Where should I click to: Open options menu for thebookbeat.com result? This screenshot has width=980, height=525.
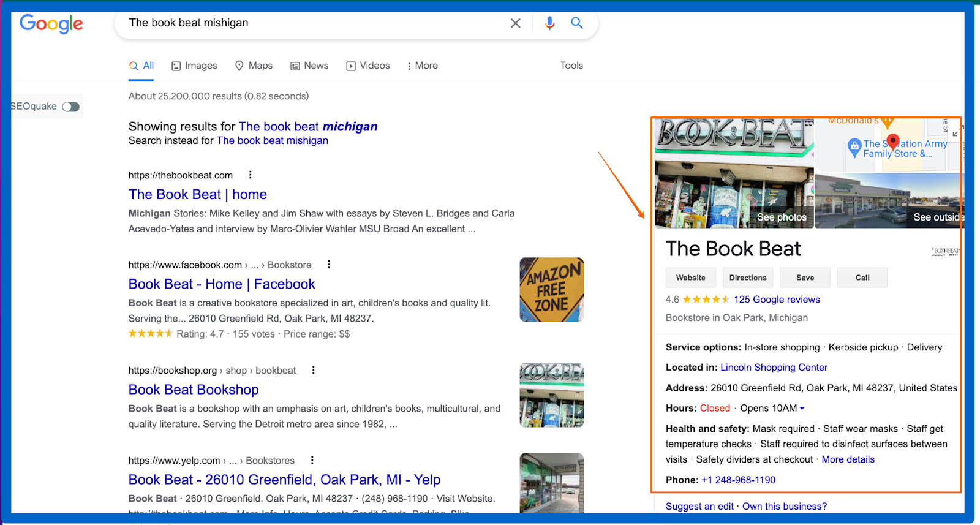tap(250, 175)
